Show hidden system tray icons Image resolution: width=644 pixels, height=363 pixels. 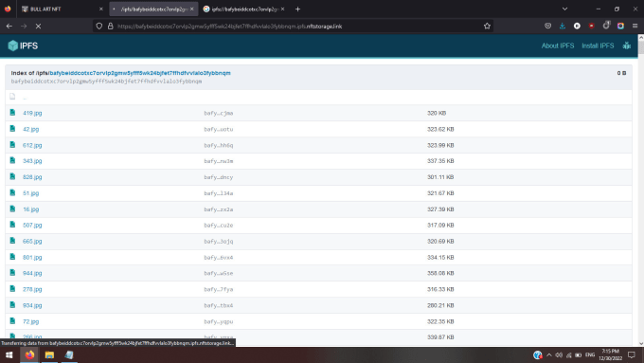pos(548,354)
